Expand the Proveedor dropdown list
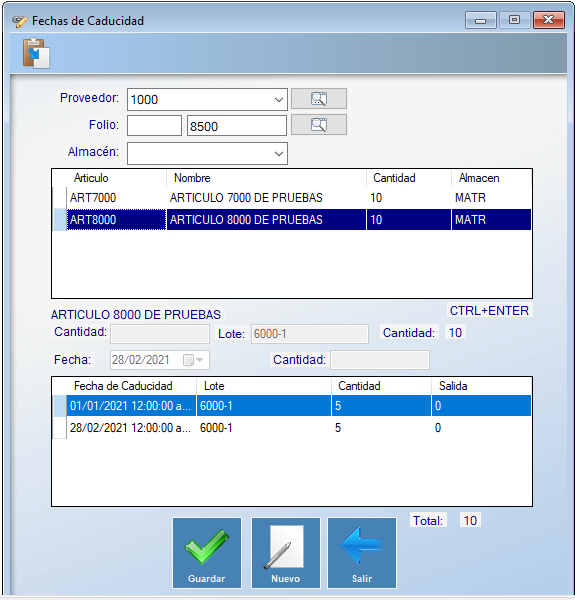Screen dimensions: 575x600 [x=279, y=100]
